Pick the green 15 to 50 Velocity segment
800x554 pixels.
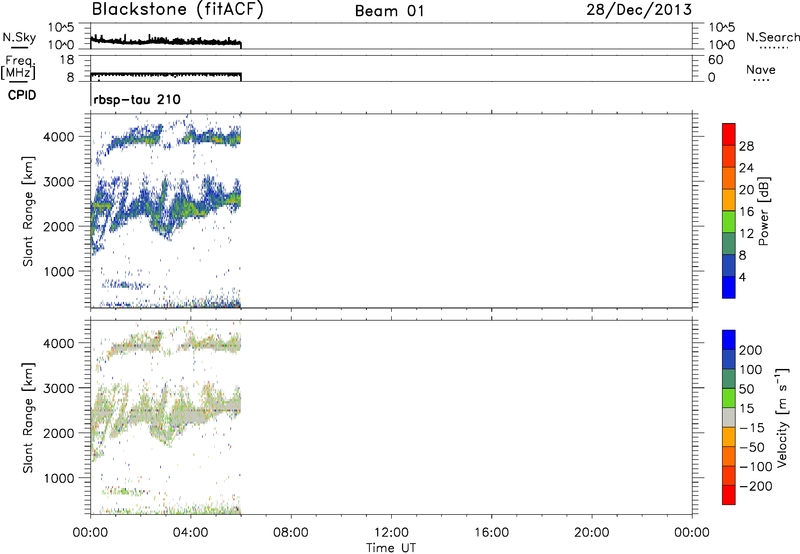(x=729, y=398)
